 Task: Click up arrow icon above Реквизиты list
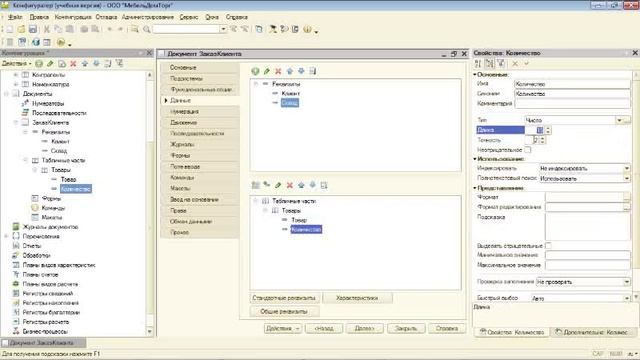290,71
